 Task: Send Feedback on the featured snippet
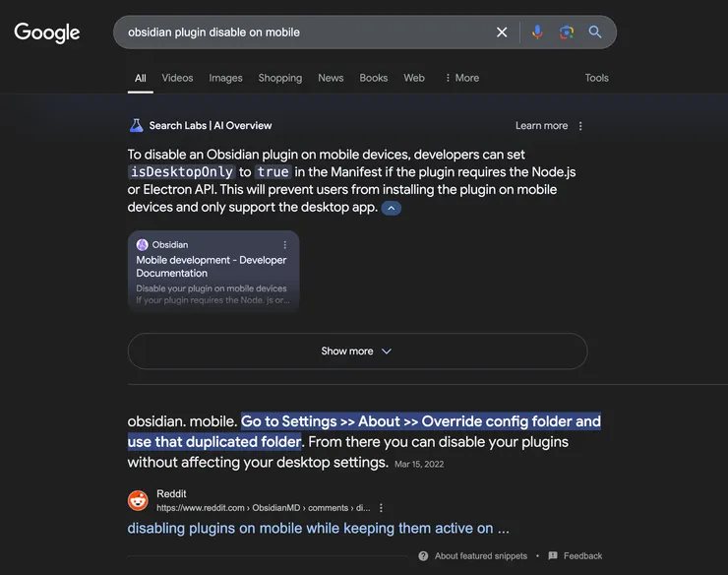pos(582,556)
